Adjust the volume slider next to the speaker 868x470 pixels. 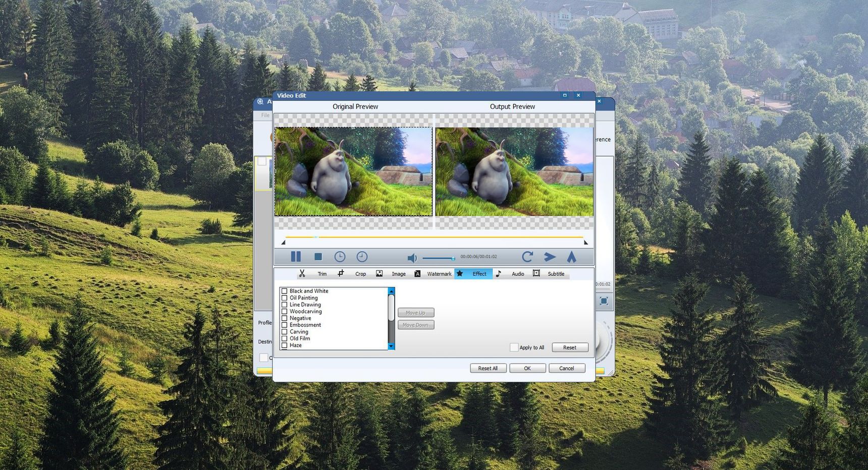point(439,258)
